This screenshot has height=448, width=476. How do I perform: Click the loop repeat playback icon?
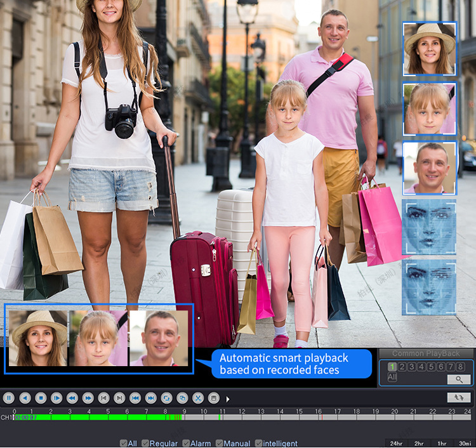point(166,398)
